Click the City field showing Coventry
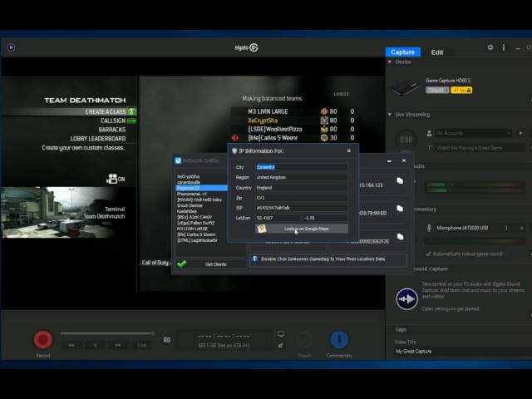This screenshot has width=532, height=399. pyautogui.click(x=301, y=167)
